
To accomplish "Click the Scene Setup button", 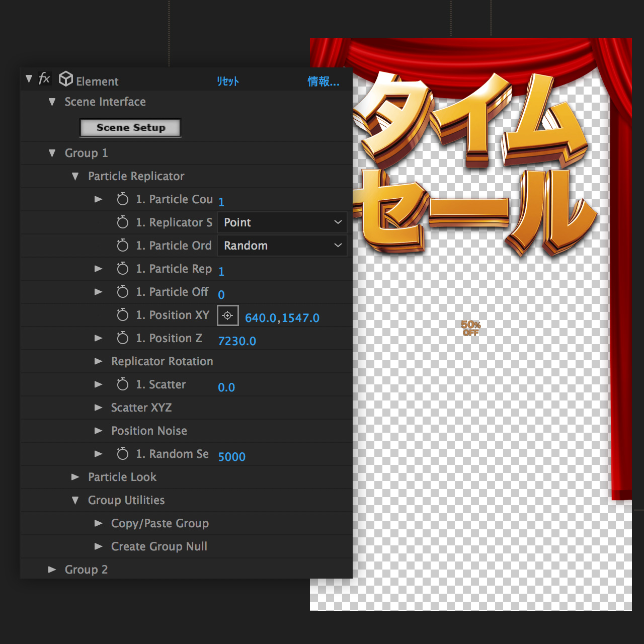I will [130, 128].
